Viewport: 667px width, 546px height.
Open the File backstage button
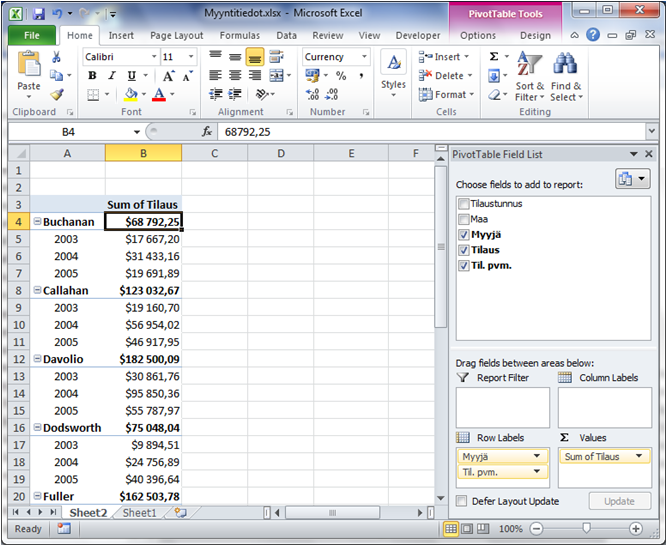(x=31, y=35)
